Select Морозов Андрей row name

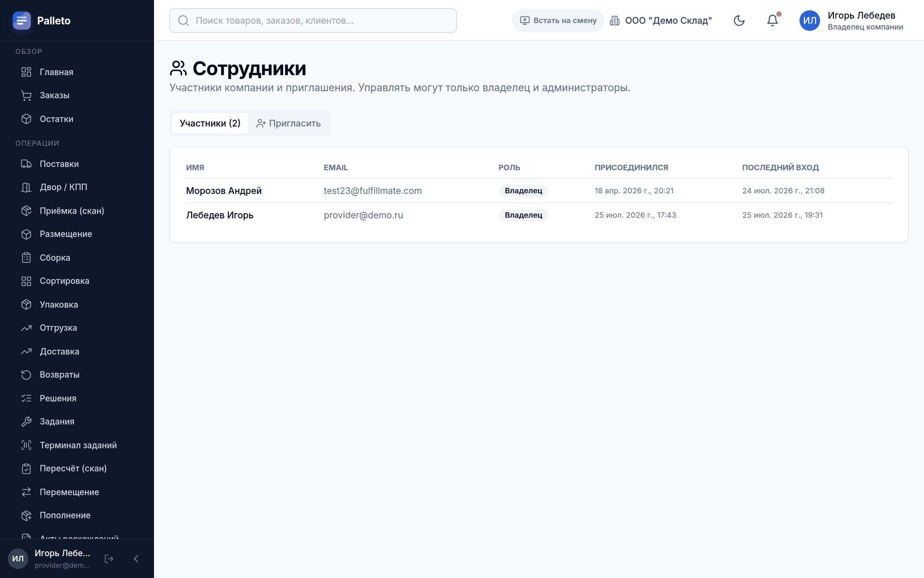pos(224,191)
